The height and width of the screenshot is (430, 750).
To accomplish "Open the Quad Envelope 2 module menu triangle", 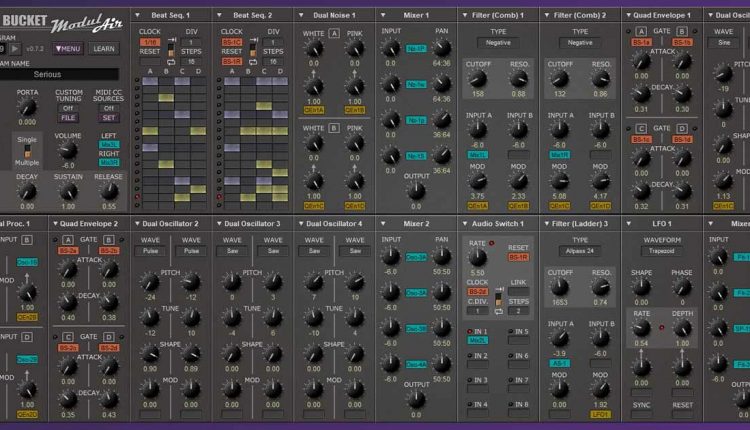I will tap(55, 223).
